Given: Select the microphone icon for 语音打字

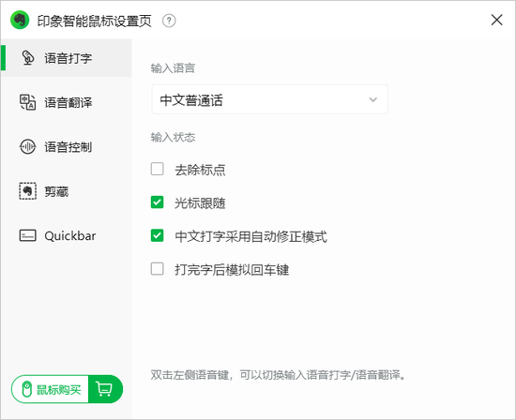Looking at the screenshot, I should (28, 58).
